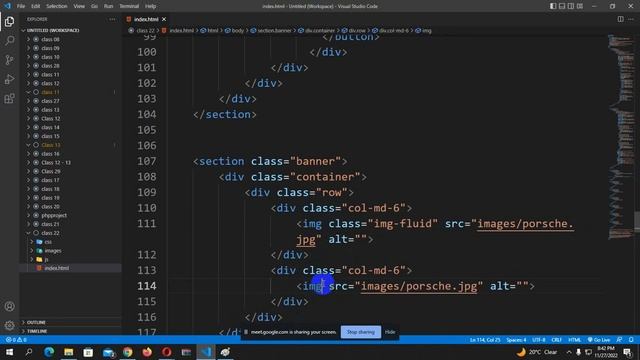Click section.banner in the breadcrumb
Screen dimensions: 640x360
pos(274,31)
